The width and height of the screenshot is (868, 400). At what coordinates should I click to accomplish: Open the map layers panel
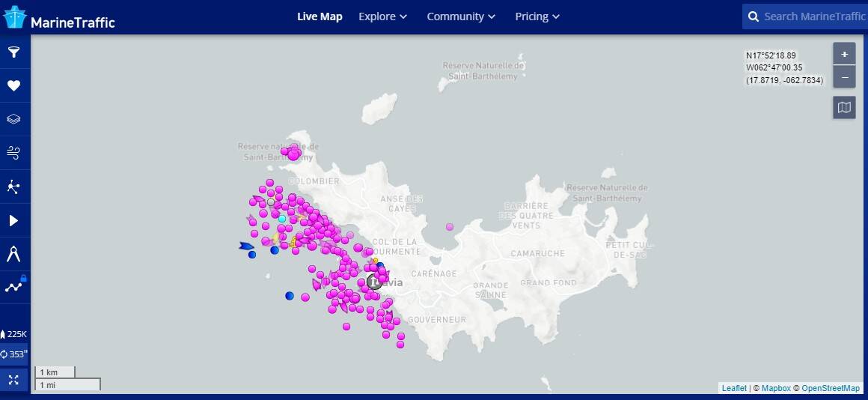pos(13,119)
